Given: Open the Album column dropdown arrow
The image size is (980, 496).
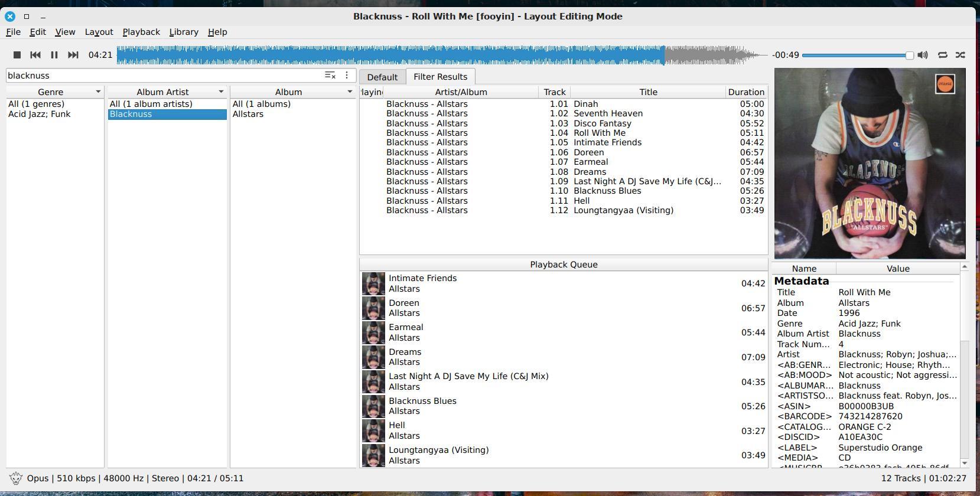Looking at the screenshot, I should pos(350,92).
